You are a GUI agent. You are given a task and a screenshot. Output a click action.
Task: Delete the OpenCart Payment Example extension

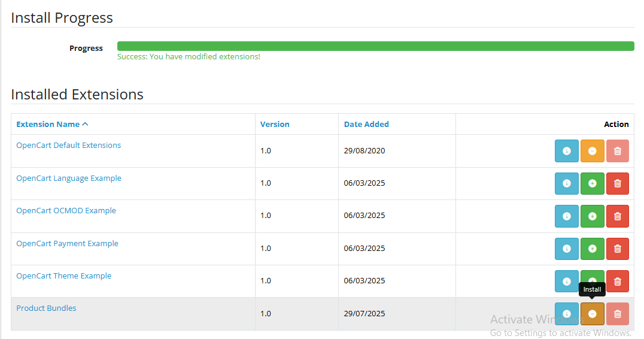coord(617,249)
